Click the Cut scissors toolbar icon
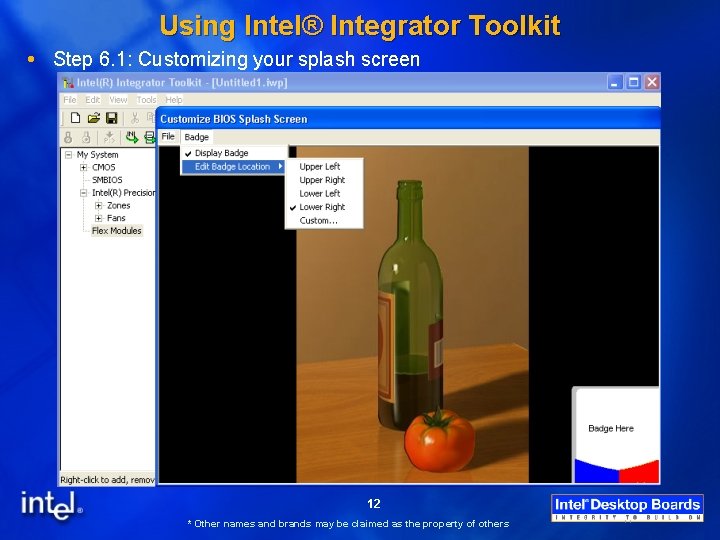Image resolution: width=720 pixels, height=540 pixels. click(x=135, y=118)
